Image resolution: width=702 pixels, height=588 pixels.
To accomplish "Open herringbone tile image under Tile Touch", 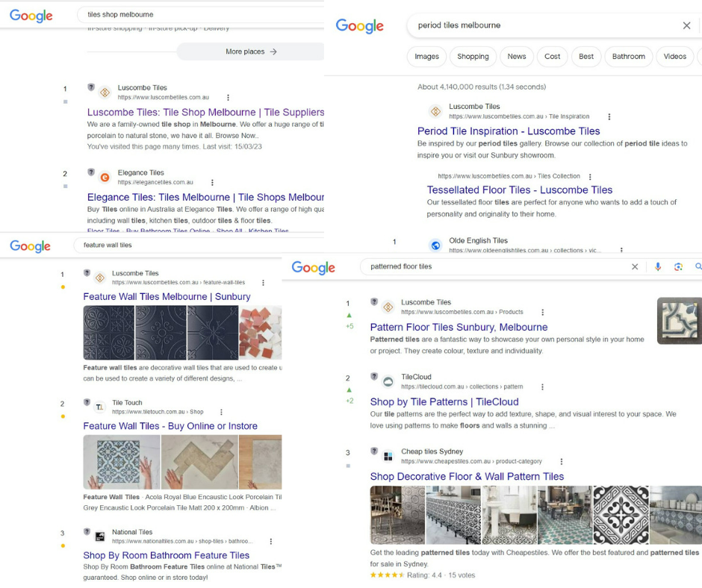I will [199, 462].
